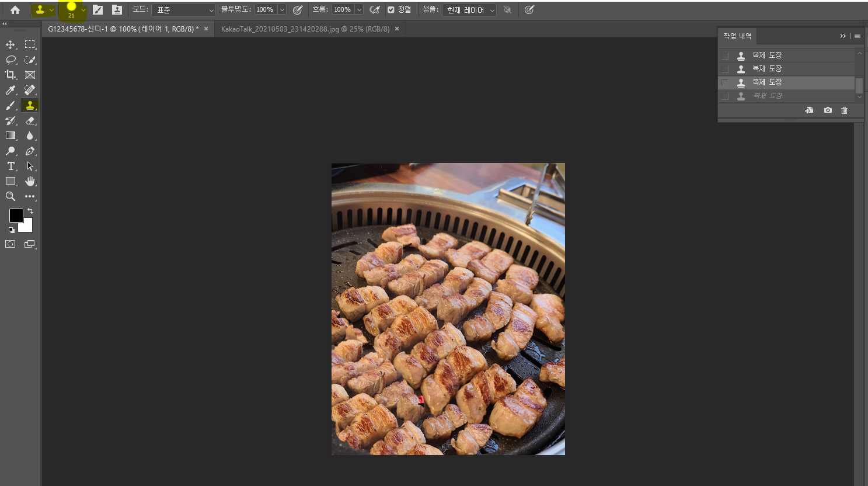
Task: Select the Quick Selection tool
Action: [x=30, y=60]
